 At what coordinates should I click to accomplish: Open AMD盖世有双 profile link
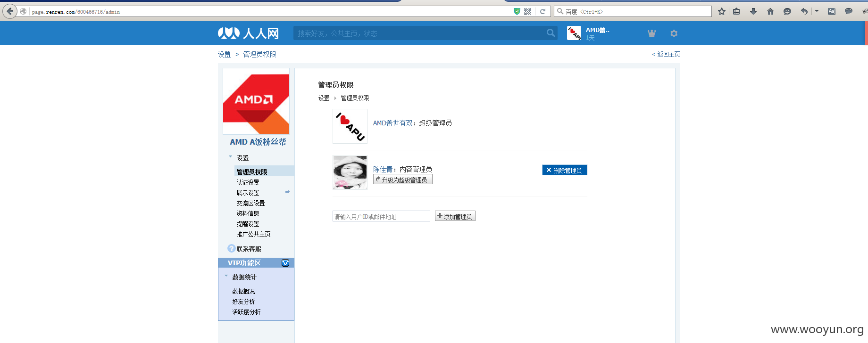pyautogui.click(x=392, y=123)
